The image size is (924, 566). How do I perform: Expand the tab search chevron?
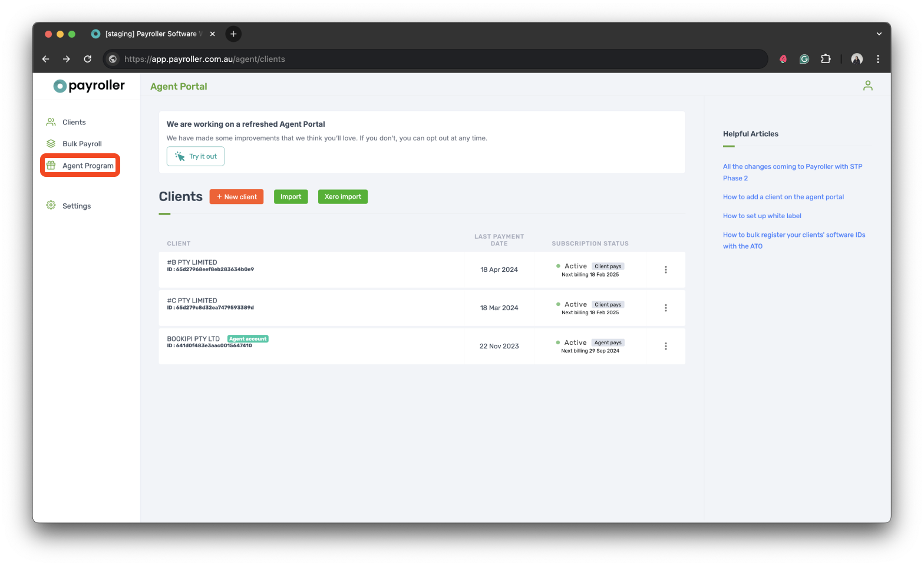(879, 34)
